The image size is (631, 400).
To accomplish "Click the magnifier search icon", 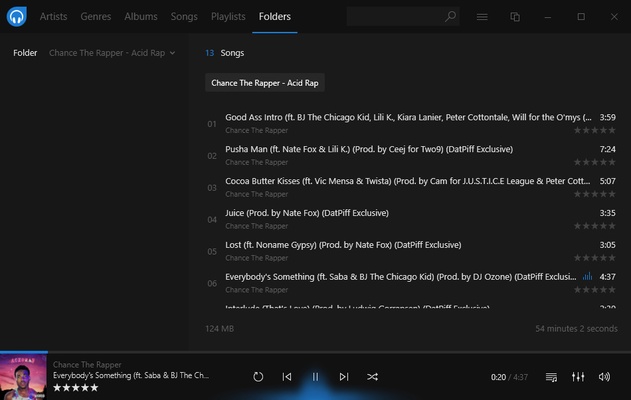I will 450,16.
